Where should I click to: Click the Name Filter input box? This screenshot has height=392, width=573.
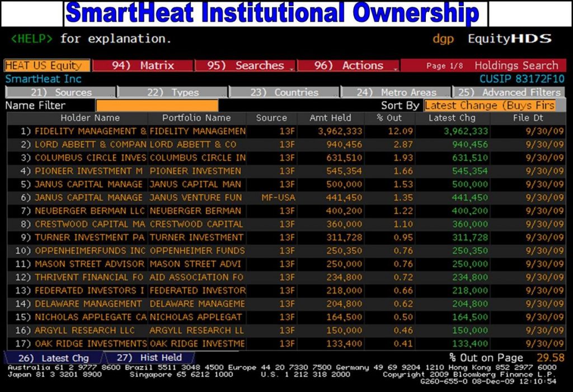(x=157, y=105)
